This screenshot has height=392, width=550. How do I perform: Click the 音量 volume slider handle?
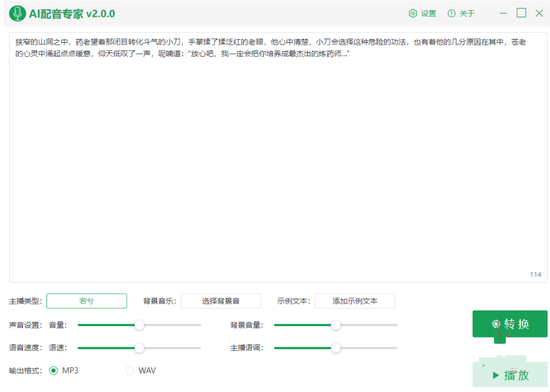click(x=139, y=325)
